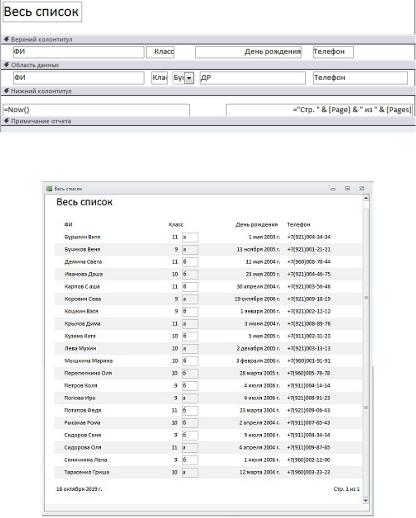Click the letter box in Тарасенко Гриша row

(x=190, y=472)
